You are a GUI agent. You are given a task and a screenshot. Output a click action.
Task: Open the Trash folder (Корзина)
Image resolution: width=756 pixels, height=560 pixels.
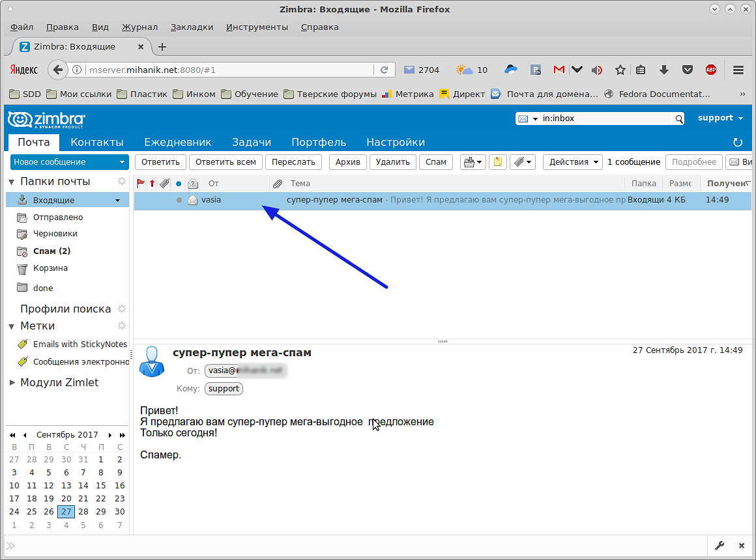pos(50,268)
